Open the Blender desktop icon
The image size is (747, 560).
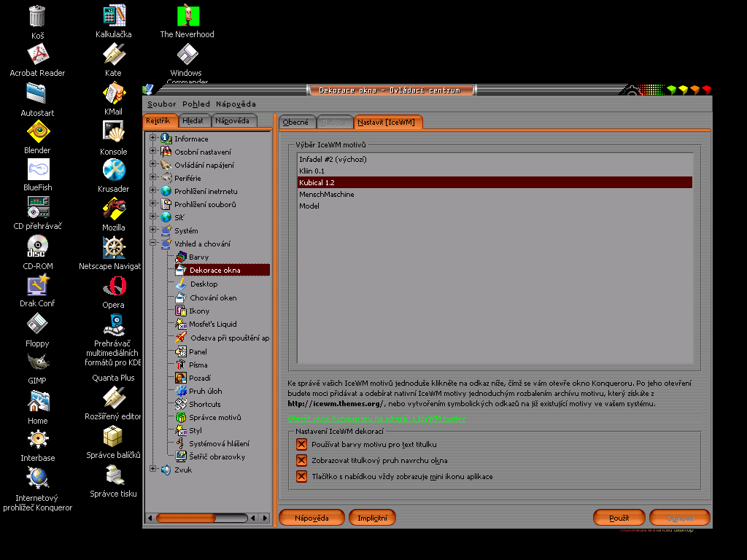[x=38, y=131]
